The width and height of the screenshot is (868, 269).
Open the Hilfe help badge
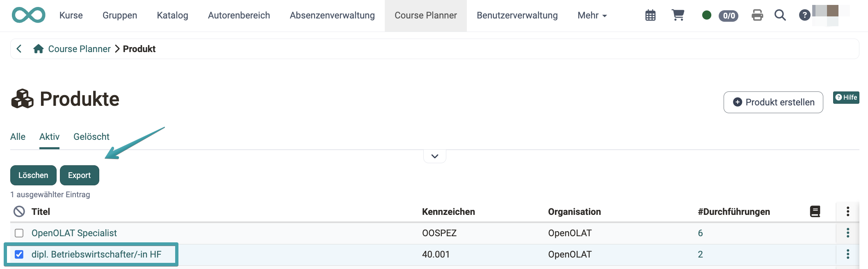pos(846,97)
